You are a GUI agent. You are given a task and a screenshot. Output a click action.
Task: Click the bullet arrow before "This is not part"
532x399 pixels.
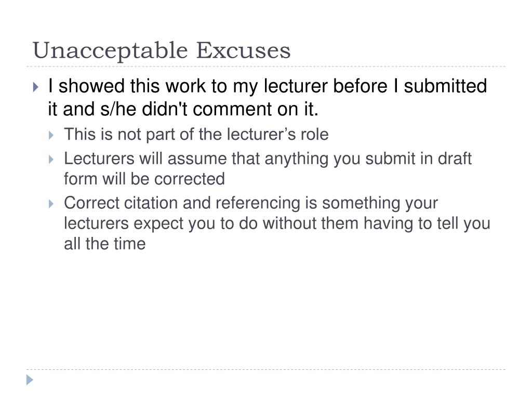(51, 136)
